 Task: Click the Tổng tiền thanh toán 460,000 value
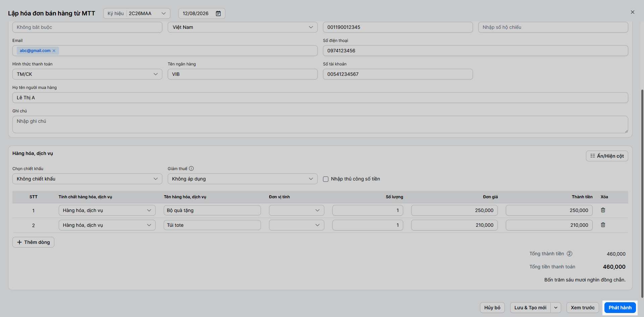(x=614, y=267)
